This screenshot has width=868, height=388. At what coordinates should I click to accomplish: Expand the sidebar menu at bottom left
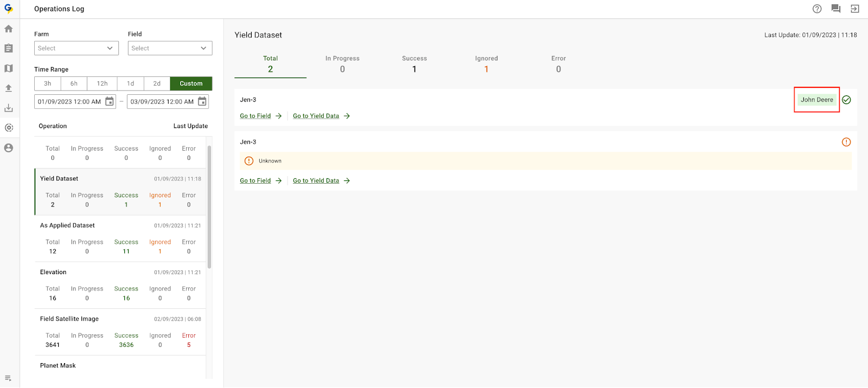pos(9,378)
